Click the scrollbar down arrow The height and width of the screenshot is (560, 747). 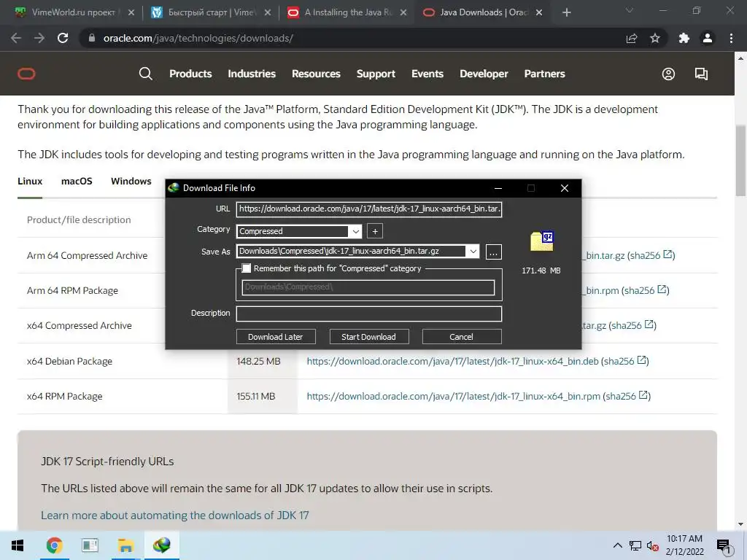(x=740, y=525)
